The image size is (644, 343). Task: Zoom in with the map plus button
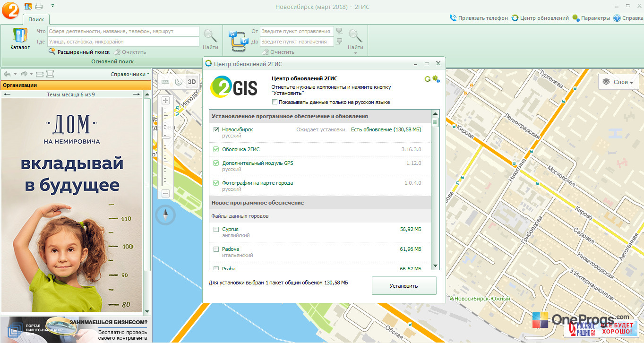[x=165, y=100]
